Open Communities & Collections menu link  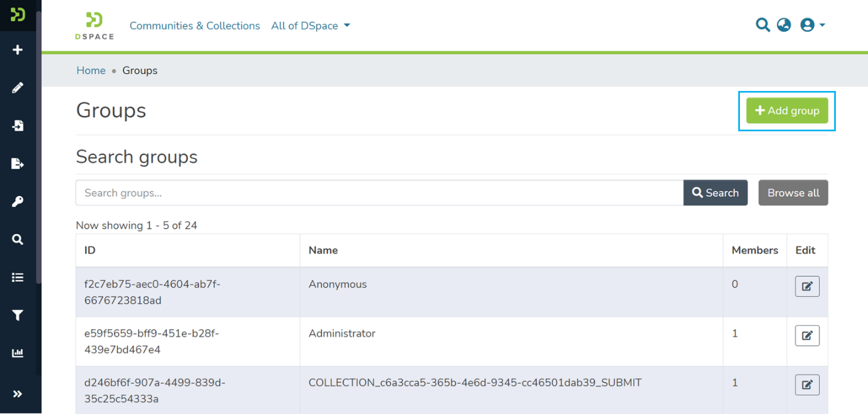pyautogui.click(x=194, y=25)
